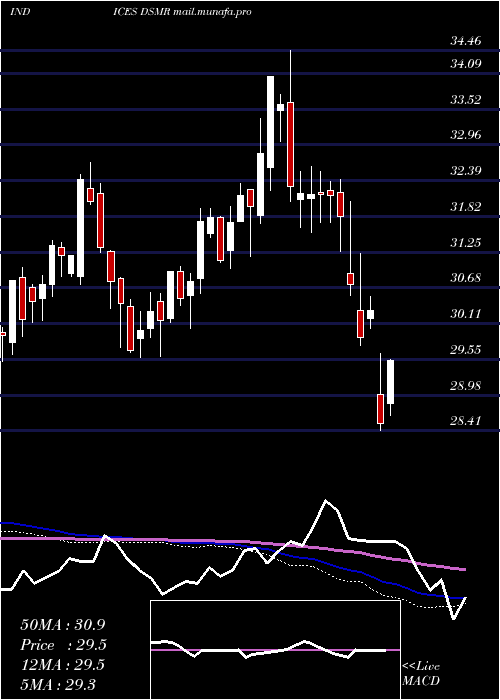The width and height of the screenshot is (500, 700).
Task: Click the 29.55 price axis label
Action: [x=466, y=350]
